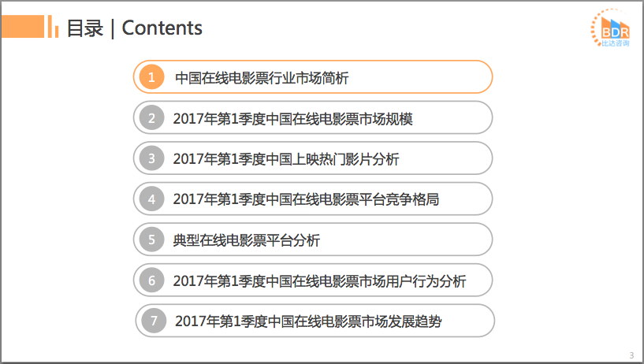Go to 在线电影票市场发展趋势 entry

coord(315,321)
